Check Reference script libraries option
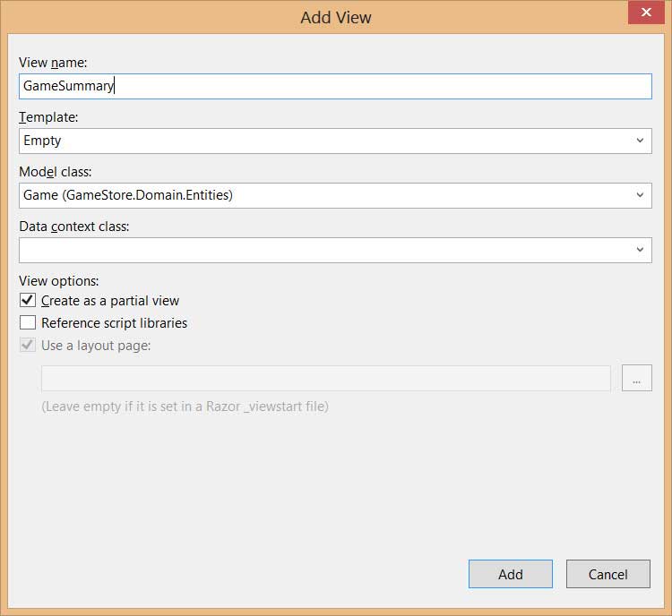672x616 pixels. [x=28, y=322]
